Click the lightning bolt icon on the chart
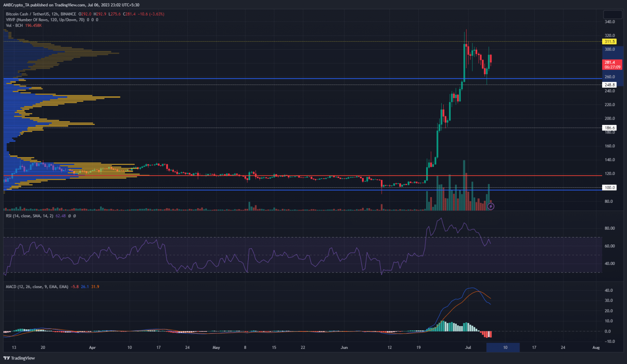The width and height of the screenshot is (627, 364). click(x=491, y=206)
